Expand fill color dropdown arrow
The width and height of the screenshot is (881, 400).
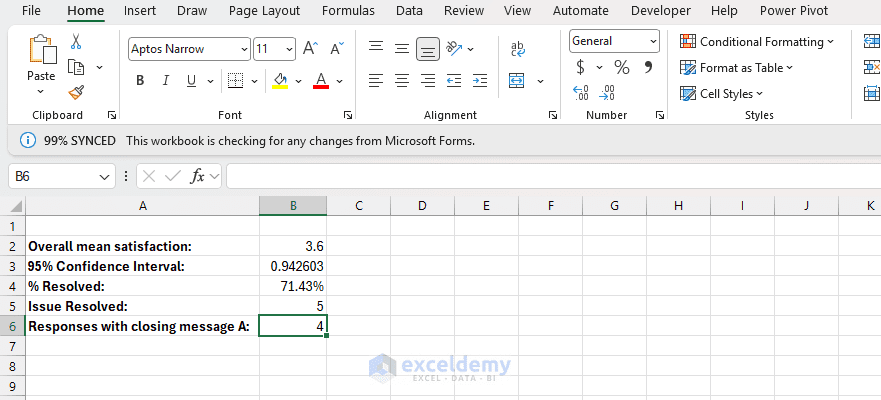click(298, 81)
